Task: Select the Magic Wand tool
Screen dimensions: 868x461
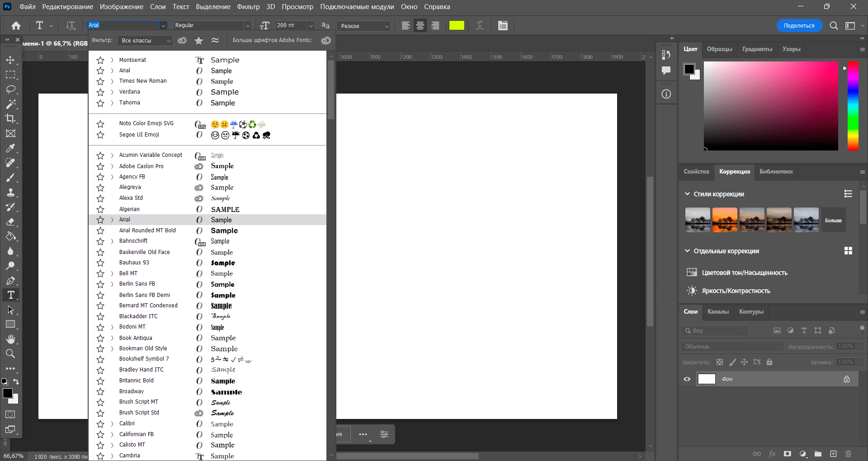Action: [x=10, y=104]
